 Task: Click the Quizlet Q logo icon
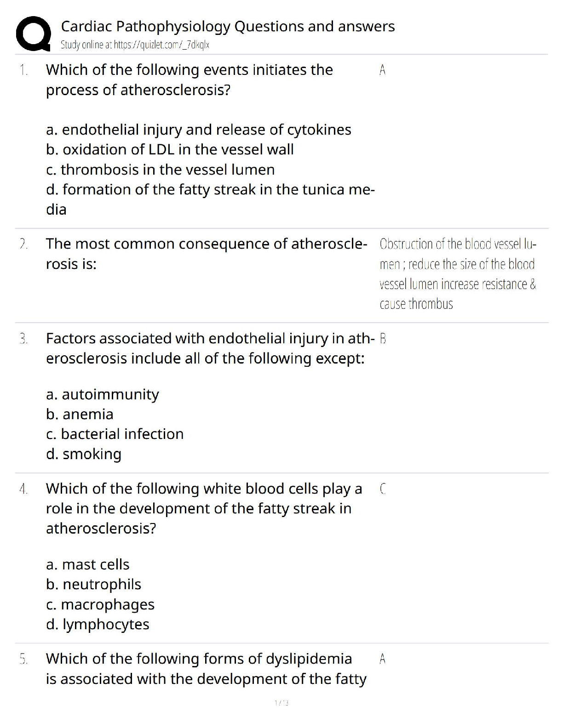33,33
